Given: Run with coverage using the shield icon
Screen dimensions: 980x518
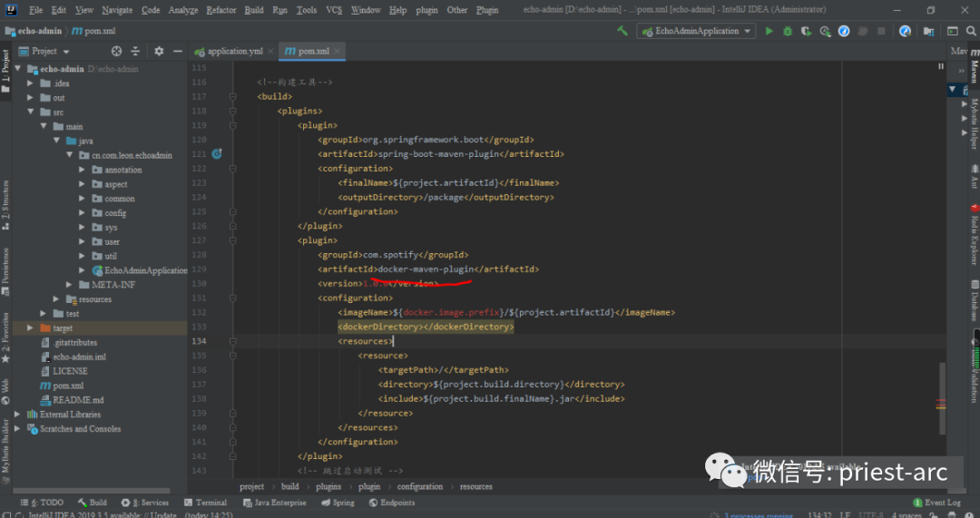Looking at the screenshot, I should (x=807, y=31).
